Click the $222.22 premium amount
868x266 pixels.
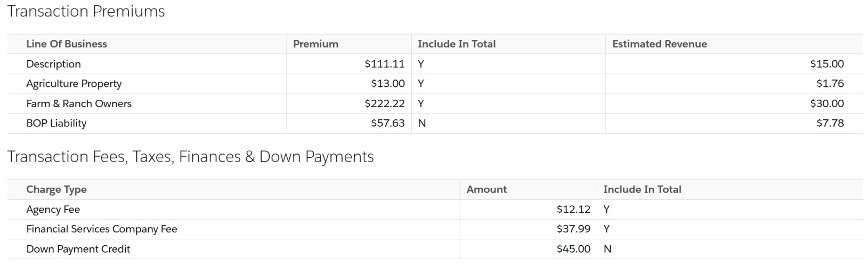click(x=384, y=103)
